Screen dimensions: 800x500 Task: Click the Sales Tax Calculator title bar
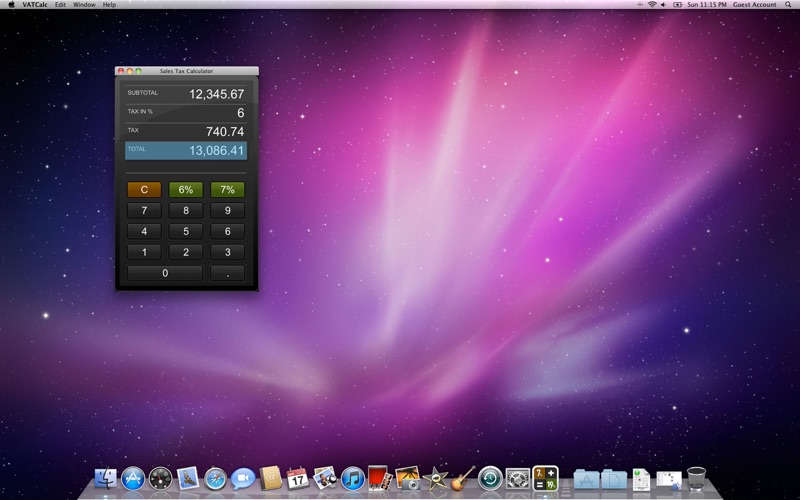point(186,71)
